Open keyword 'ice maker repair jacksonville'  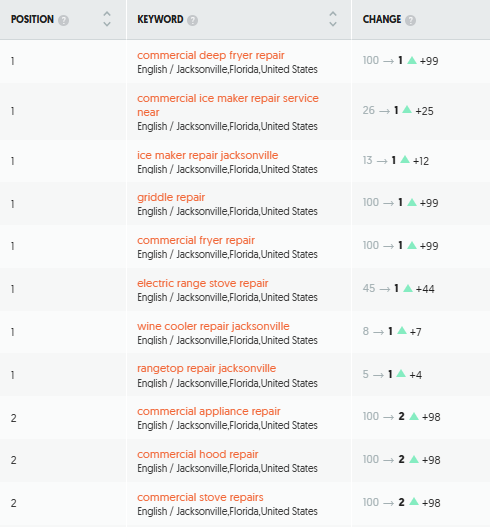[207, 155]
